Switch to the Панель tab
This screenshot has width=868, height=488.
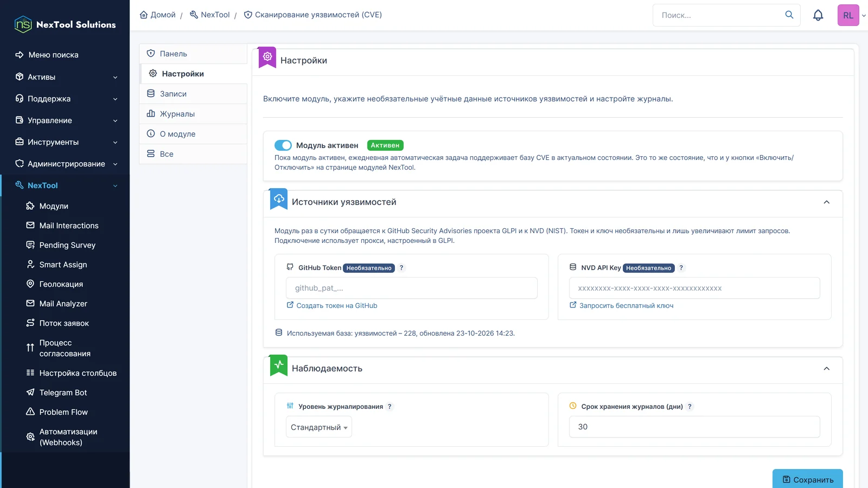[193, 54]
